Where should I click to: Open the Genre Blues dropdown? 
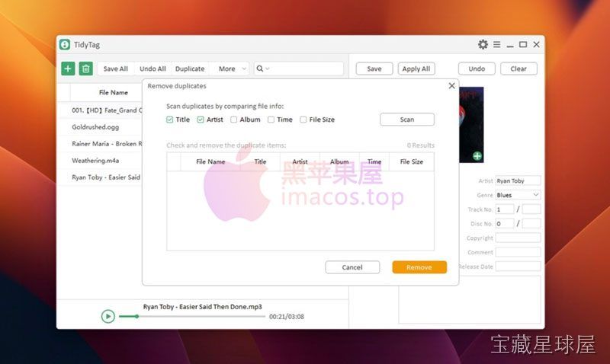click(518, 195)
